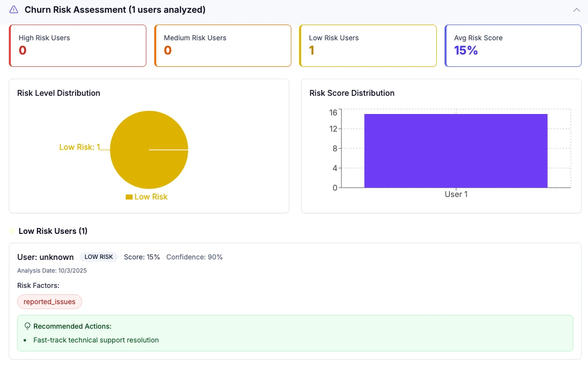588x369 pixels.
Task: Click the Low Risk legend text
Action: (x=151, y=197)
